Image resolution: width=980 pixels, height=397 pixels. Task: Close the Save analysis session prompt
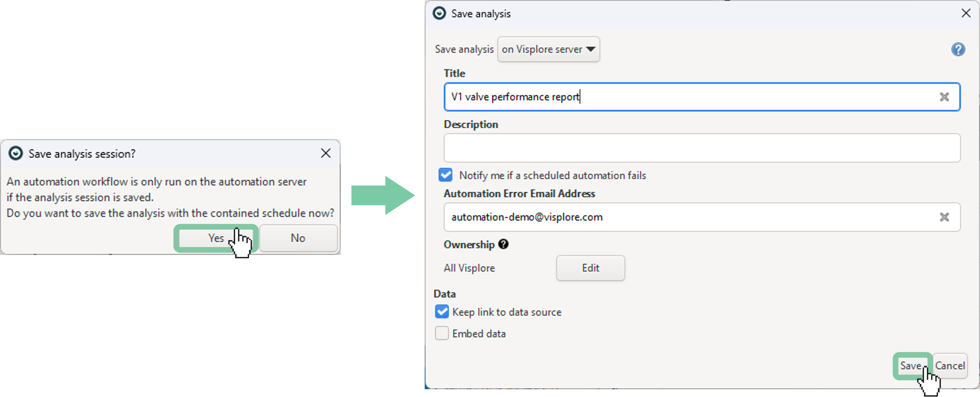point(325,153)
